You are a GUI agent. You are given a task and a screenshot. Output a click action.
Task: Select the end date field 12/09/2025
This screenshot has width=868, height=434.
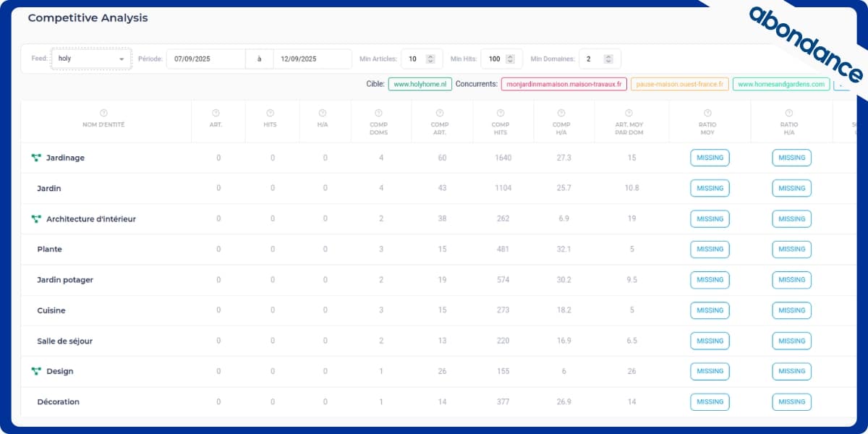click(312, 59)
